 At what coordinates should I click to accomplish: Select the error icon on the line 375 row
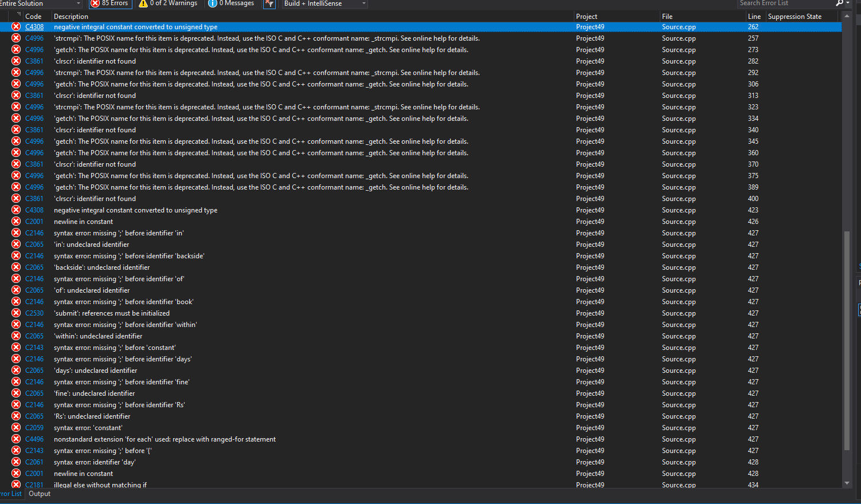point(16,176)
